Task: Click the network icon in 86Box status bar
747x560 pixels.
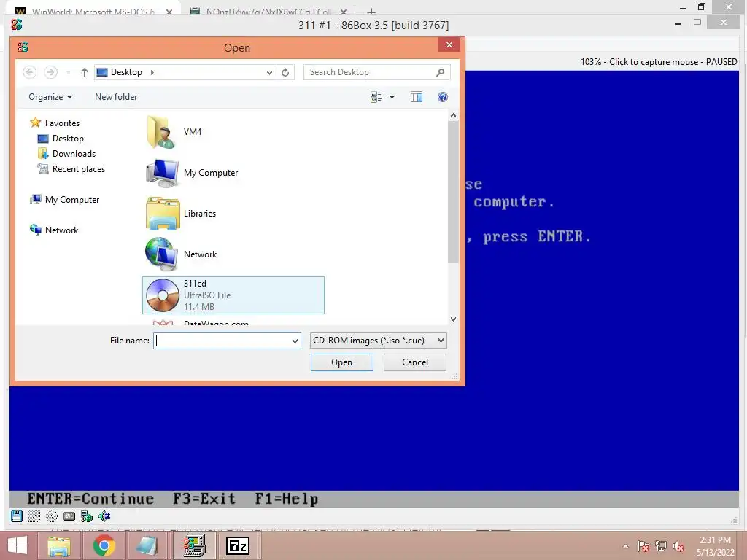Action: [x=87, y=516]
